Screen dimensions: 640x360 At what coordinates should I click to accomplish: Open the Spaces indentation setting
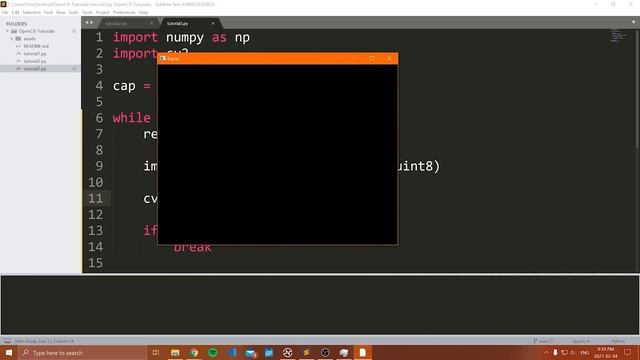pos(580,341)
